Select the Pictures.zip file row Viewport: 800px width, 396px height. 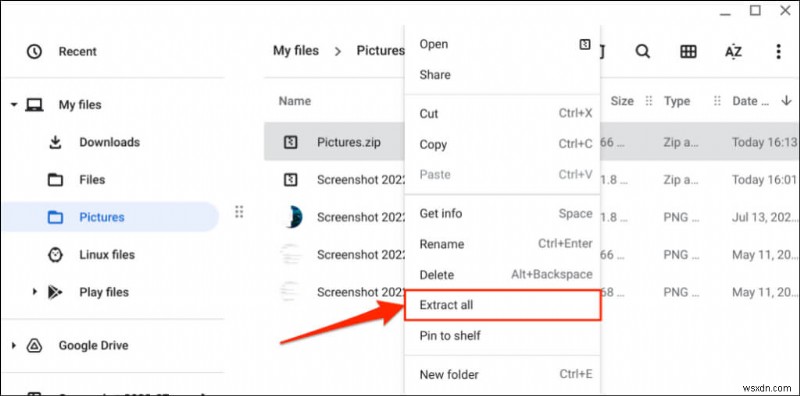[532, 142]
